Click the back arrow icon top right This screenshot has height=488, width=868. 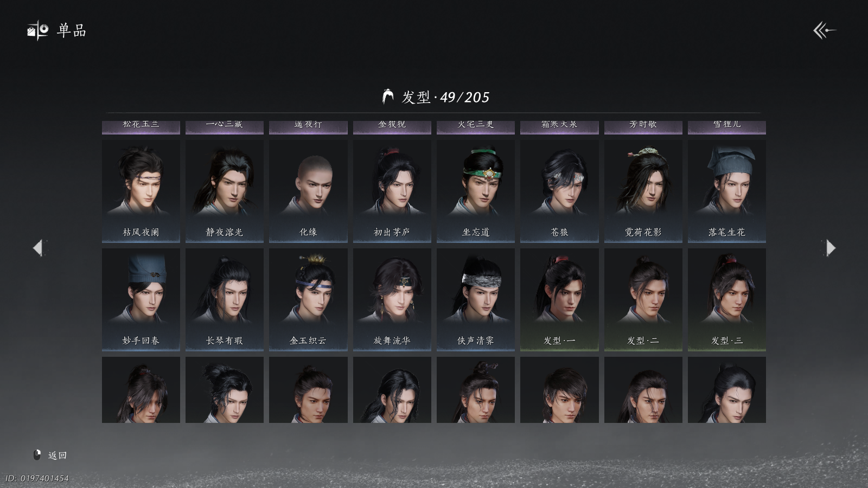click(824, 30)
